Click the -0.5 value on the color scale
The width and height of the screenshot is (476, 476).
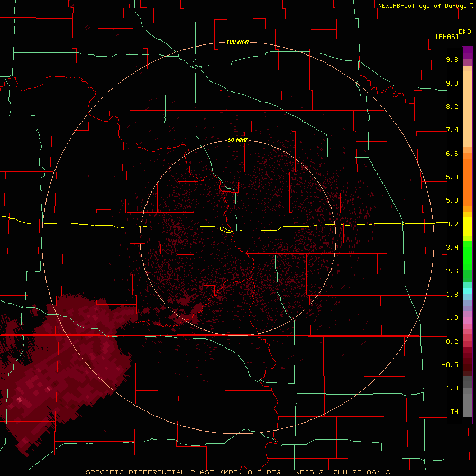pyautogui.click(x=450, y=365)
